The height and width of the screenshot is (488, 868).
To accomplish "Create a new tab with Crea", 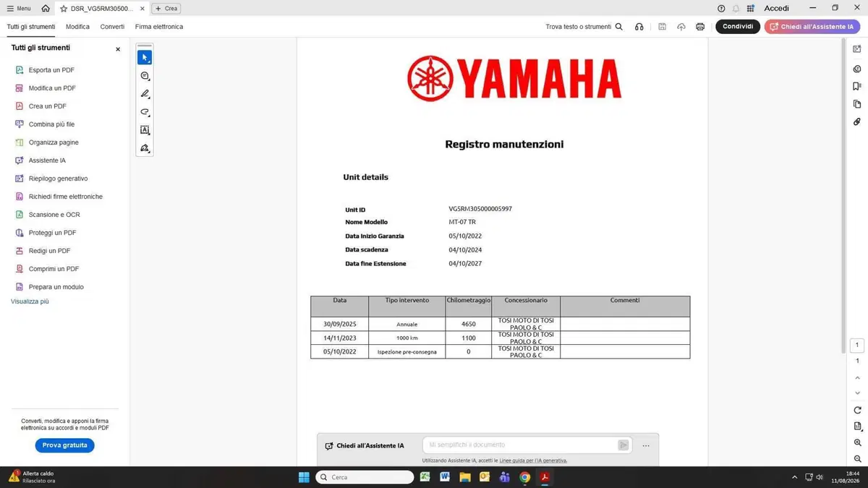I will click(x=166, y=9).
